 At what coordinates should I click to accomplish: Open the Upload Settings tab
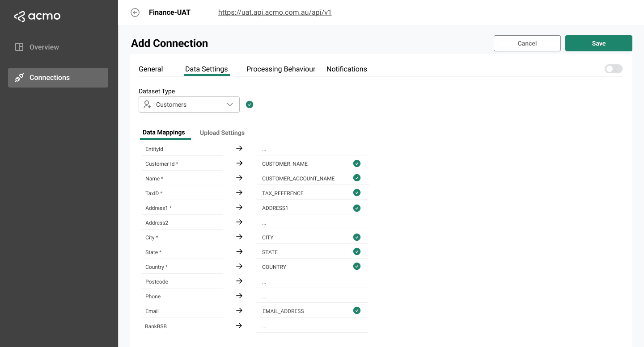pos(222,132)
